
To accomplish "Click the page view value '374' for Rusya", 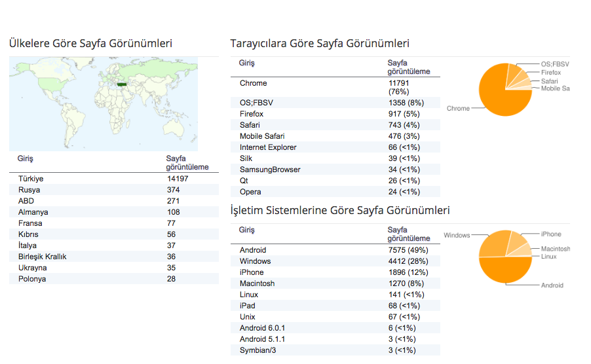I will pyautogui.click(x=174, y=190).
